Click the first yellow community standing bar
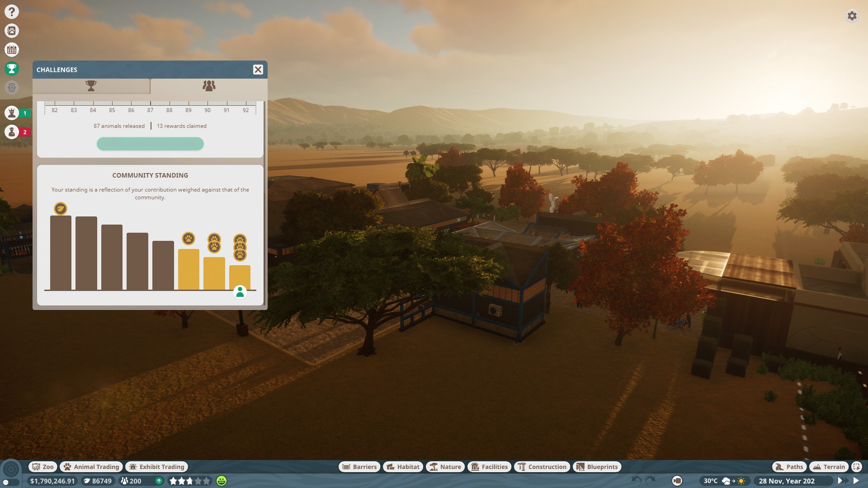This screenshot has height=488, width=868. [189, 269]
